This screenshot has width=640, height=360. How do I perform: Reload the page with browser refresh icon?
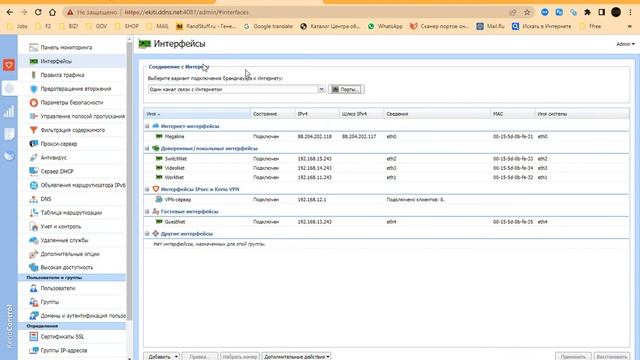point(38,12)
